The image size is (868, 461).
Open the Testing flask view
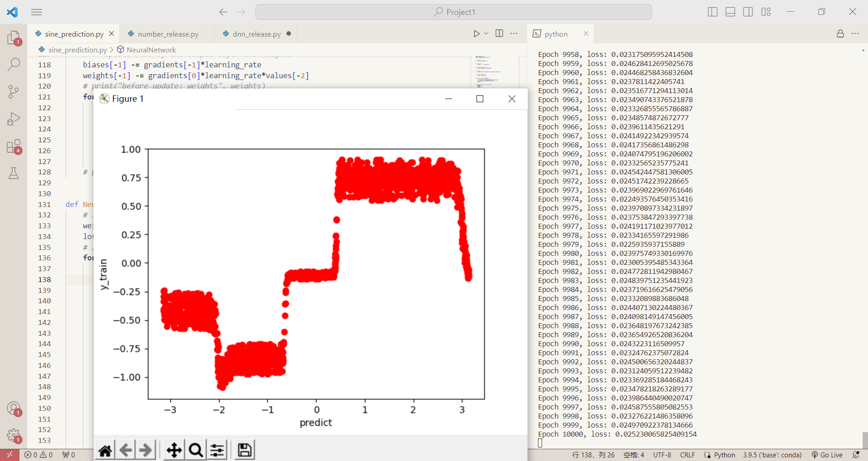[x=14, y=173]
